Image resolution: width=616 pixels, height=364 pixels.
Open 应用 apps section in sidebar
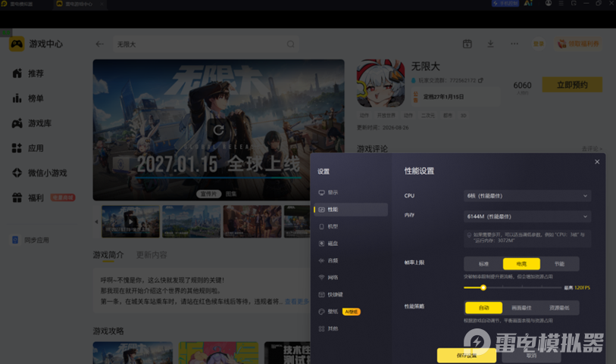coord(28,148)
